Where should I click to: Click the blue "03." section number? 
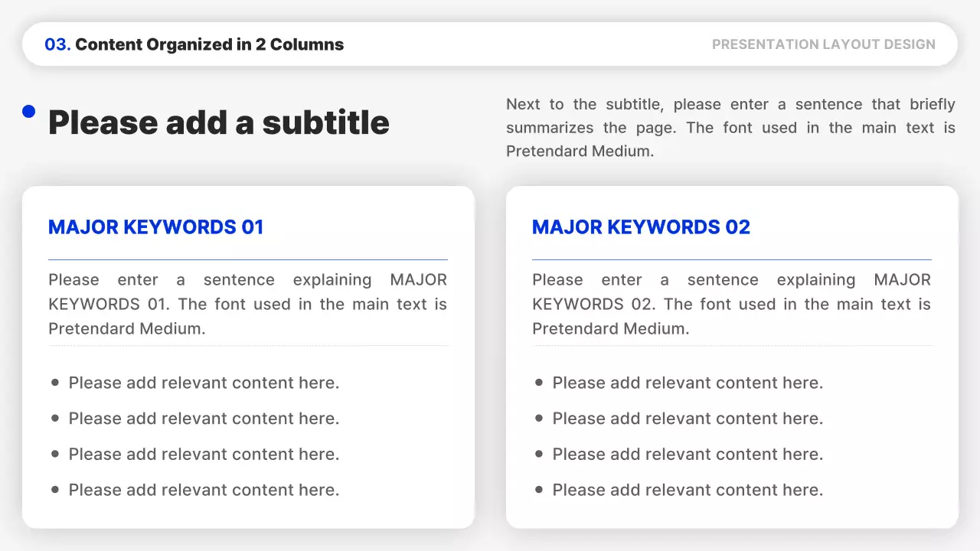pos(57,44)
